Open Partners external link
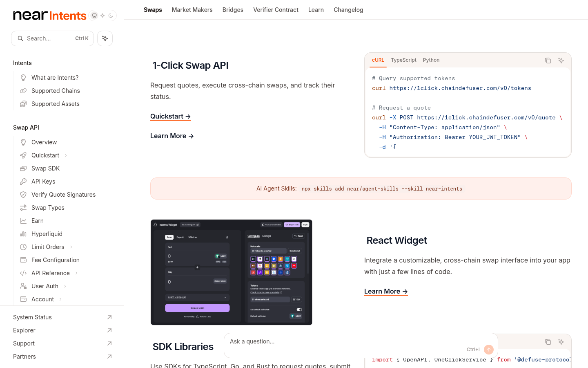The width and height of the screenshot is (588, 368). click(62, 357)
